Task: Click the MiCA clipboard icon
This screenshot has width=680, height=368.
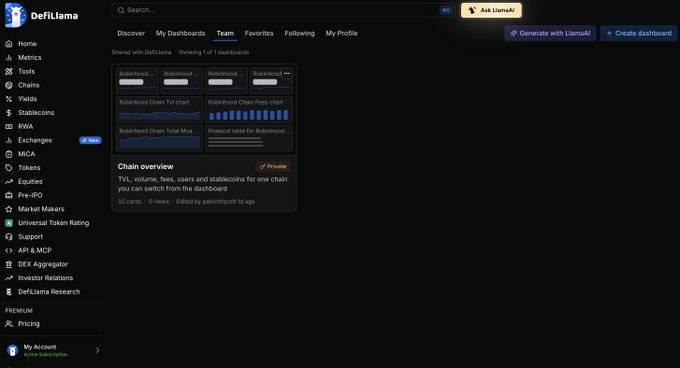Action: (9, 154)
